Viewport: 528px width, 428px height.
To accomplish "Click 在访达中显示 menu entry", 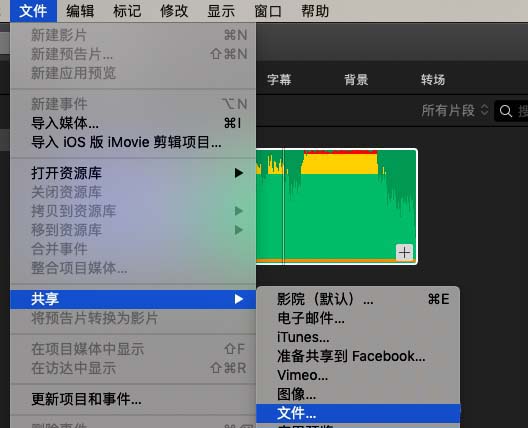I will [x=133, y=368].
